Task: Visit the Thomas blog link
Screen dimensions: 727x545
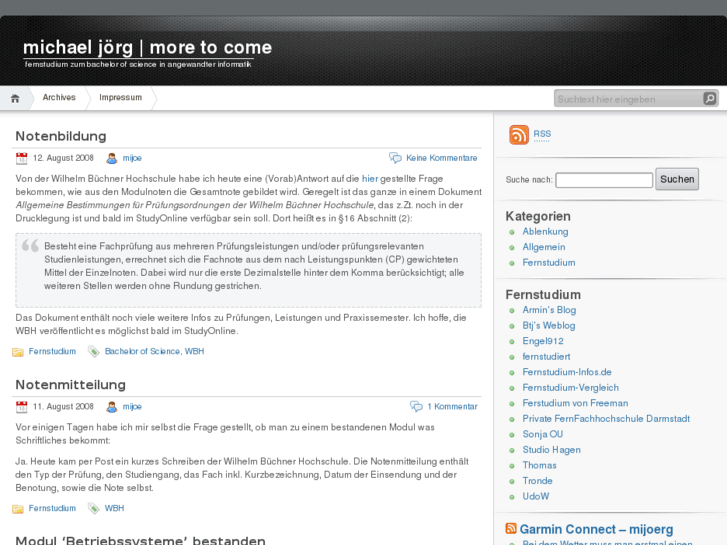Action: click(x=540, y=465)
